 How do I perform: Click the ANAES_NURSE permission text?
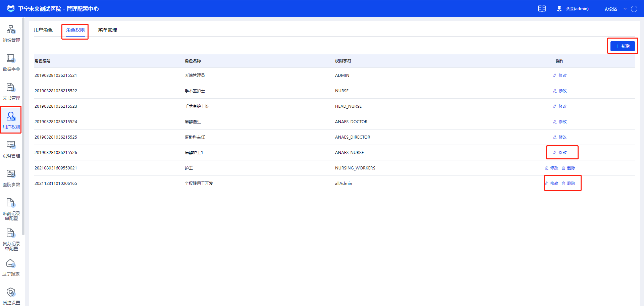(350, 153)
